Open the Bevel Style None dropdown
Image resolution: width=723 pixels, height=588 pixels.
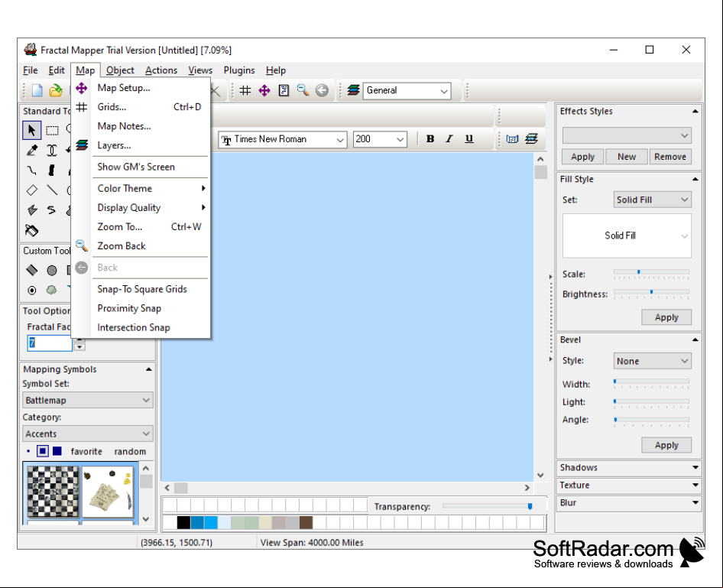(652, 361)
